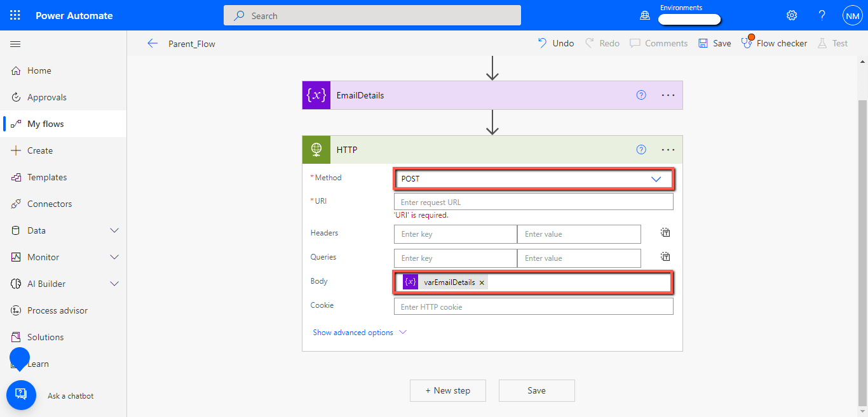Expand the AI Builder section chevron
The width and height of the screenshot is (868, 417).
click(x=115, y=284)
